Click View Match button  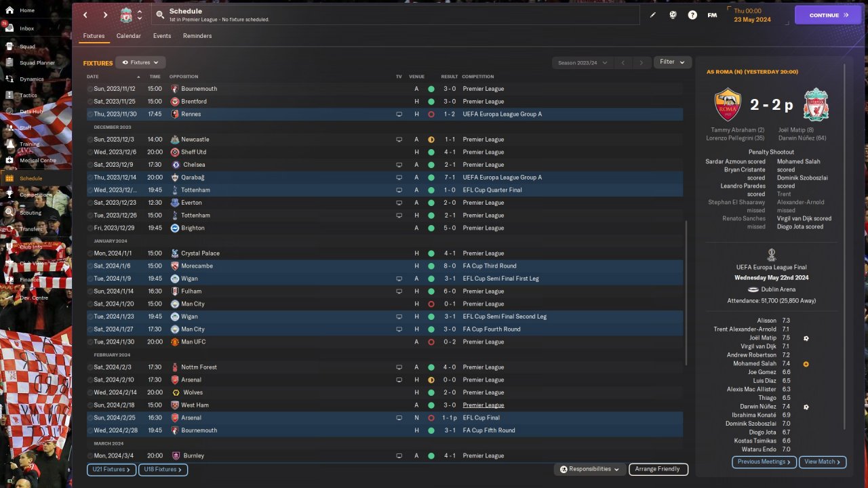click(x=823, y=462)
